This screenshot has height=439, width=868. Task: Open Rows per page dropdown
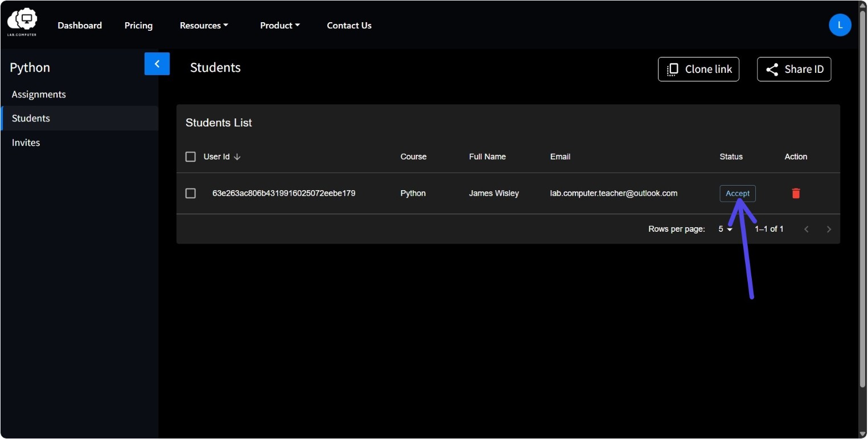pyautogui.click(x=725, y=229)
